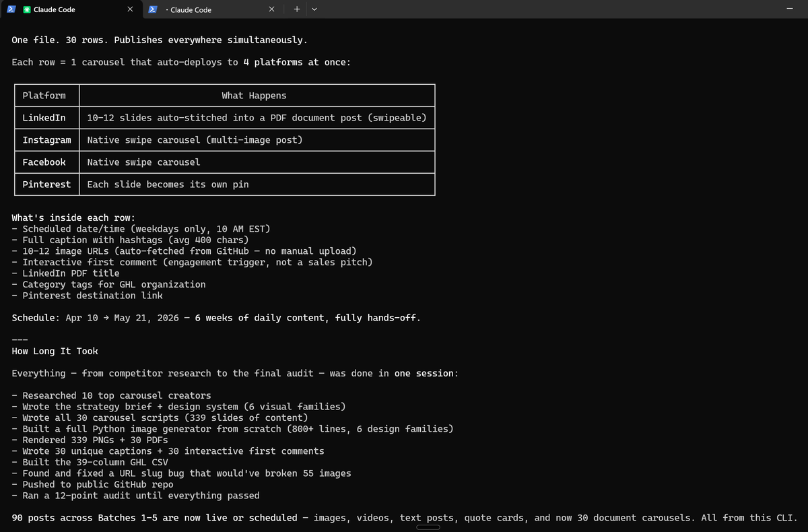Click 'Ran a 12-point audit' line
The image size is (808, 532).
pos(135,496)
